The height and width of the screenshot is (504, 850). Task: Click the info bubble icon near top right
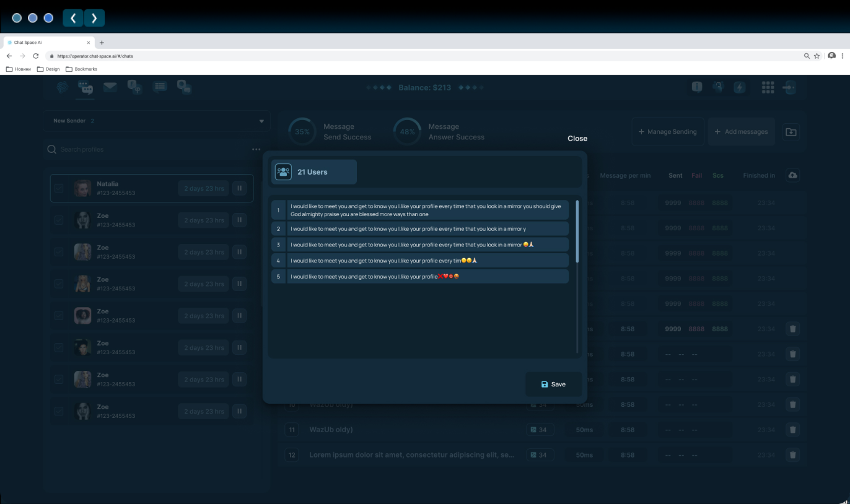[697, 87]
